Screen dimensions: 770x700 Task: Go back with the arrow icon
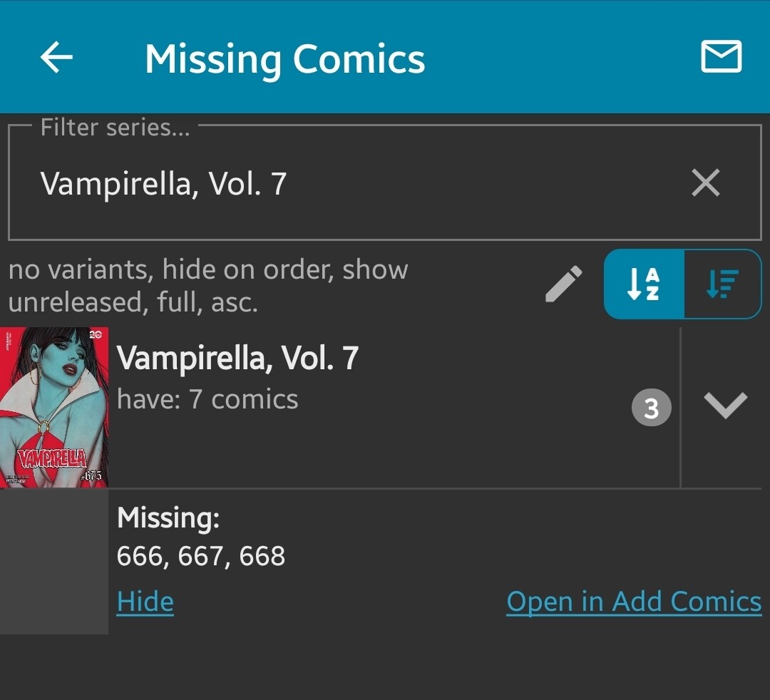[x=57, y=57]
